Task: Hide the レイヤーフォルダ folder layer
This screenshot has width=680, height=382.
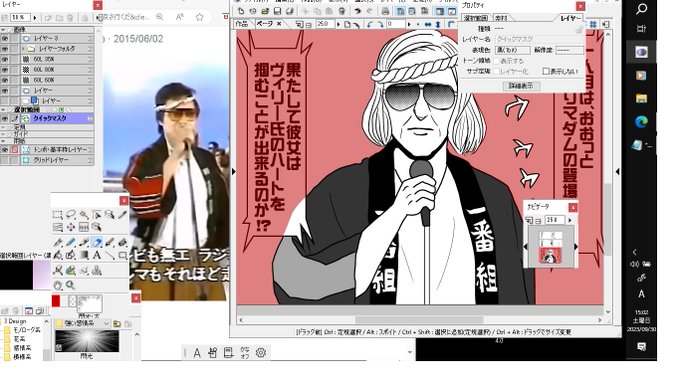Action: pyautogui.click(x=5, y=49)
